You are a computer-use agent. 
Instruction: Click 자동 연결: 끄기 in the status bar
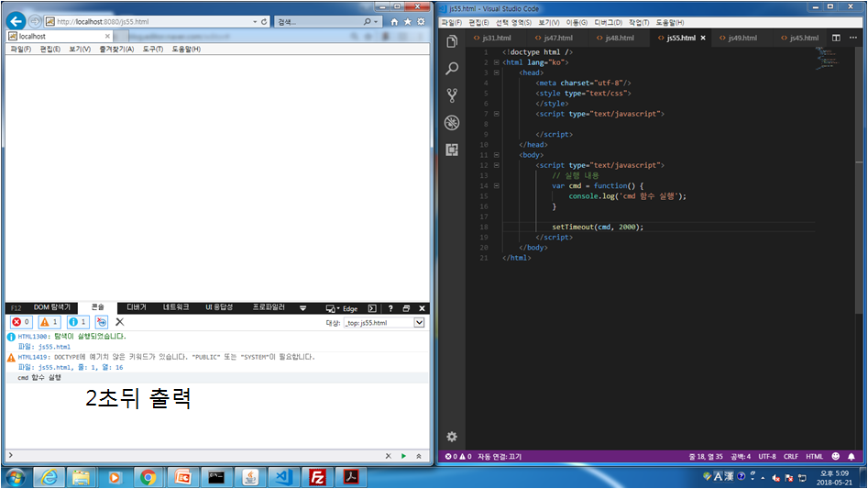[500, 456]
